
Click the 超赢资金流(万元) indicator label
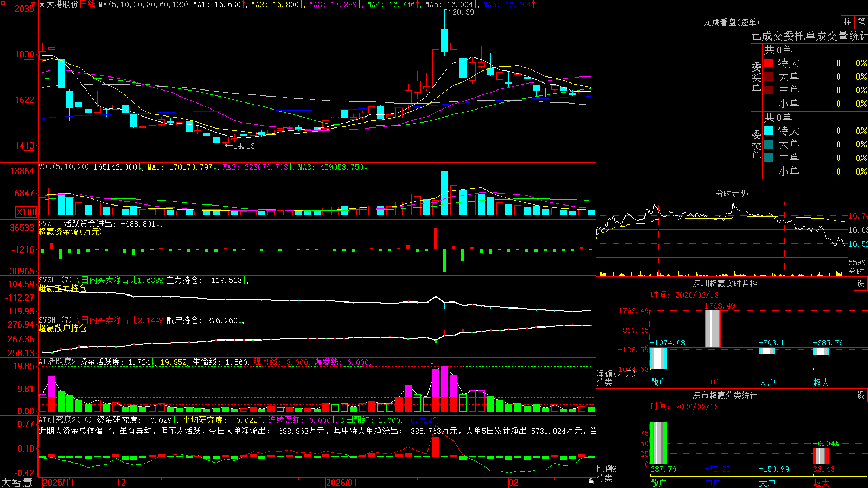click(x=70, y=232)
